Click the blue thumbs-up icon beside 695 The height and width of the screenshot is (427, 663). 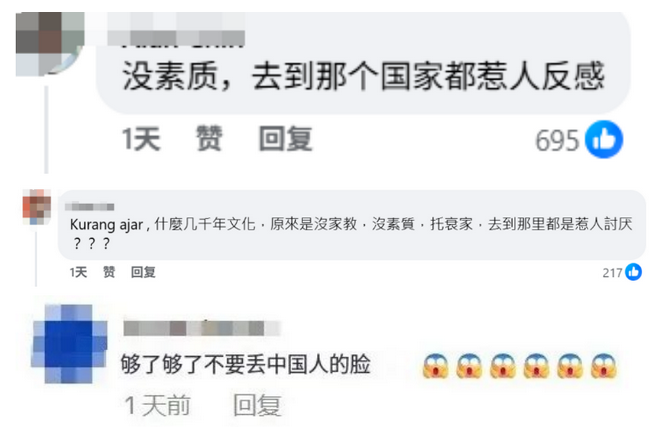point(604,139)
